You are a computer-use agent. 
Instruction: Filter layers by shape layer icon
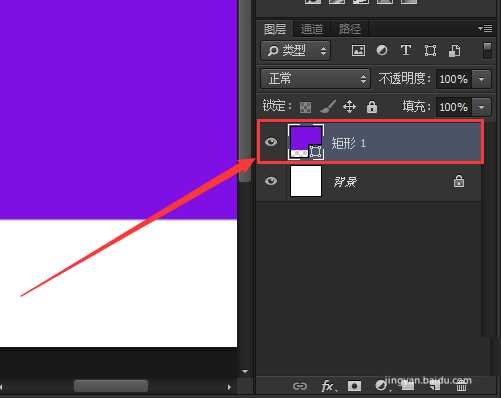click(x=430, y=51)
